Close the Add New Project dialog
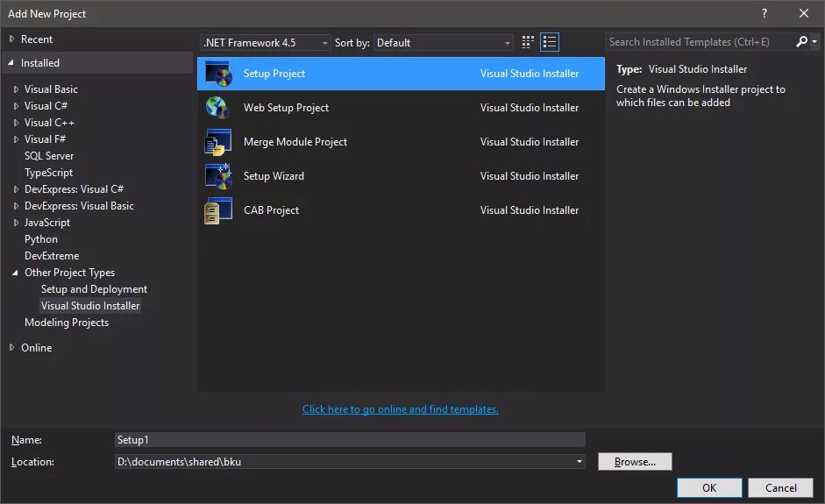Image resolution: width=825 pixels, height=504 pixels. coord(803,14)
